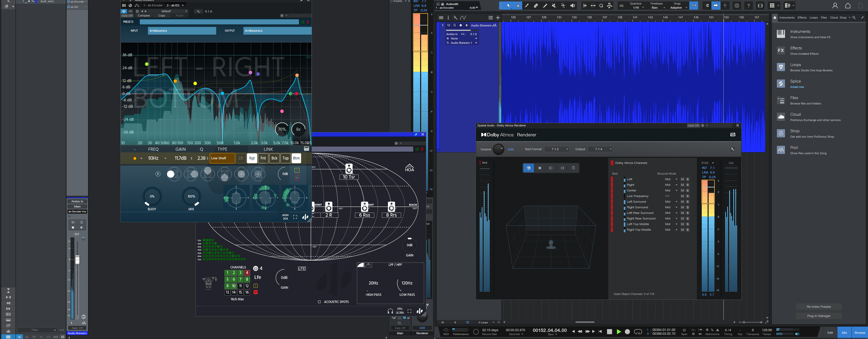
Task: Switch to Cloud tab in browser
Action: 834,17
